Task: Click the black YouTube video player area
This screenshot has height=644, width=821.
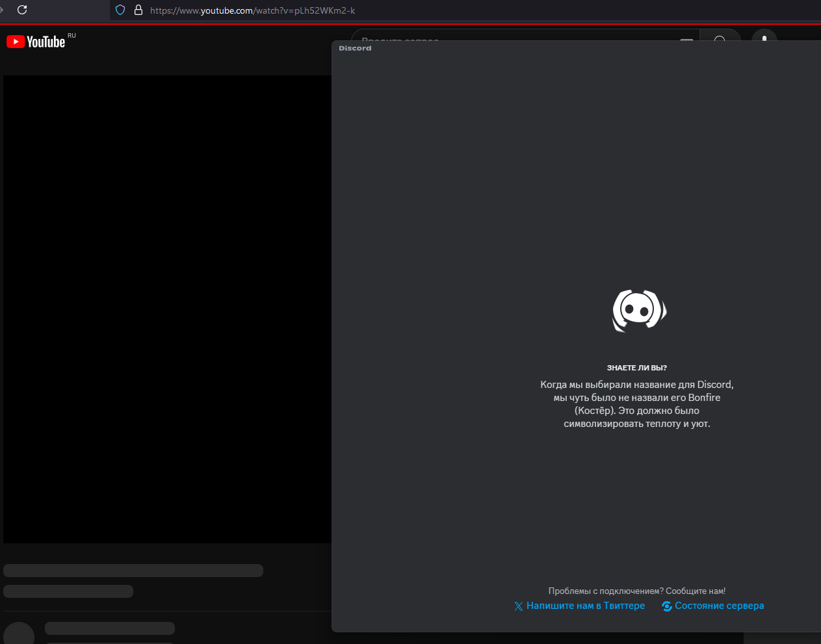Action: [x=168, y=309]
